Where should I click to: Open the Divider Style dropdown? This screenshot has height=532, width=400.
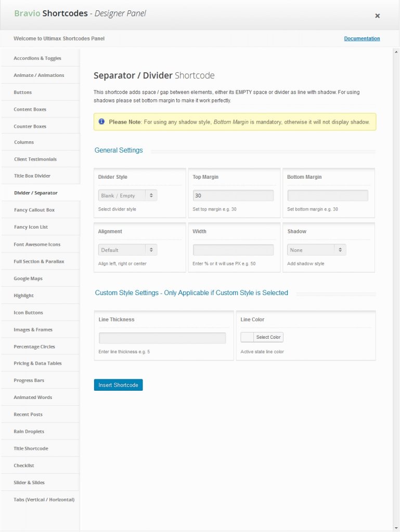[127, 195]
